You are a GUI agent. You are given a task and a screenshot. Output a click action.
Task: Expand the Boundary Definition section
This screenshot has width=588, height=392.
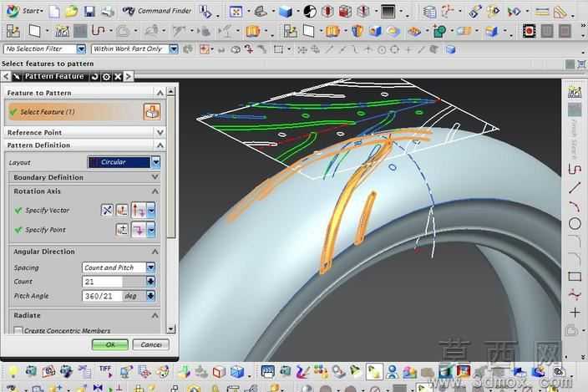[x=155, y=177]
